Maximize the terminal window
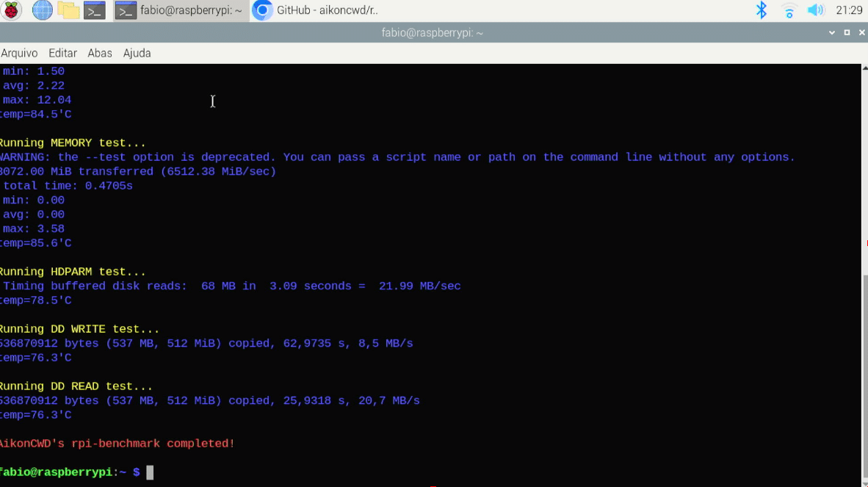 pos(847,33)
